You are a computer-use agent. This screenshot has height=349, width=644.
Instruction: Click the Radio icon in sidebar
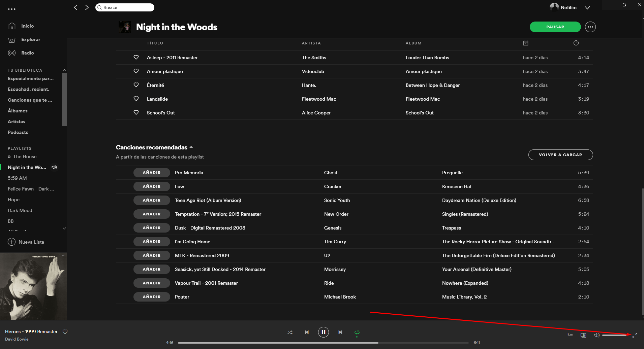pyautogui.click(x=12, y=53)
